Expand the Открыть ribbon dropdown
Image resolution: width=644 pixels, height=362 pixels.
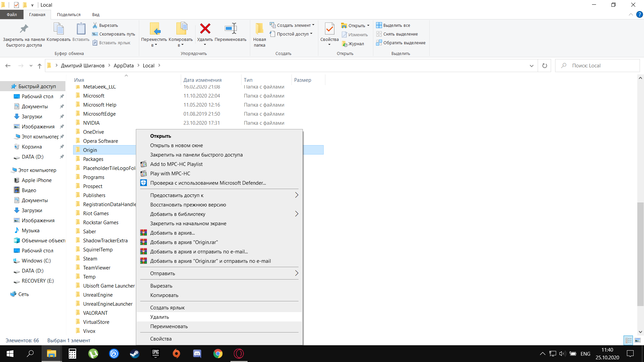(368, 25)
